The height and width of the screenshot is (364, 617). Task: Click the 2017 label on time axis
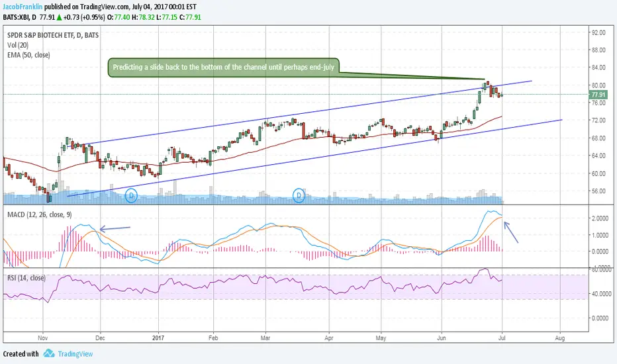coord(158,338)
